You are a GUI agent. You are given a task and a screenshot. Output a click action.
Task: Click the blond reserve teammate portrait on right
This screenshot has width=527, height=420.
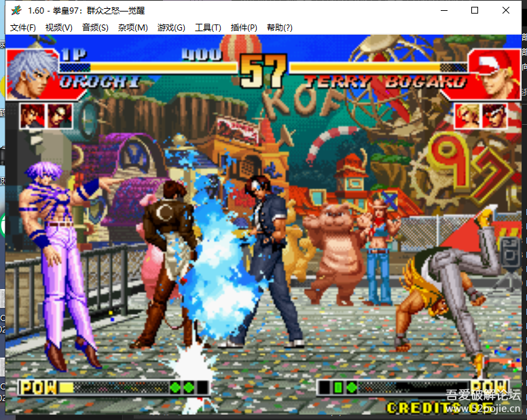pos(467,116)
